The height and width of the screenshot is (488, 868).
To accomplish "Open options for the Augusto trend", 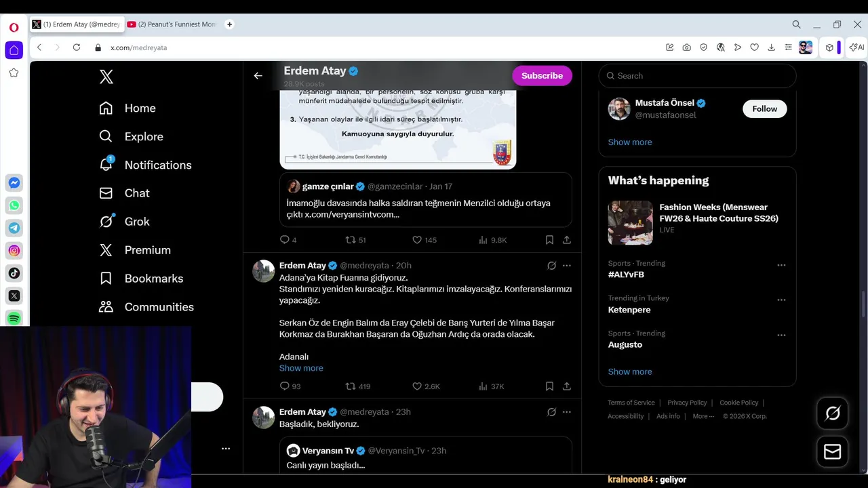I will tap(781, 335).
